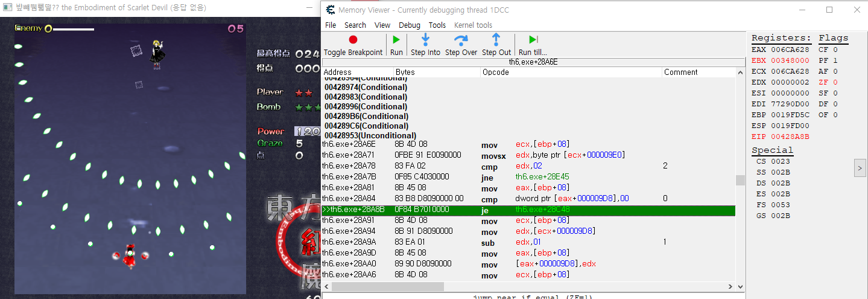
Task: Toggle the CF flag value
Action: click(x=835, y=50)
